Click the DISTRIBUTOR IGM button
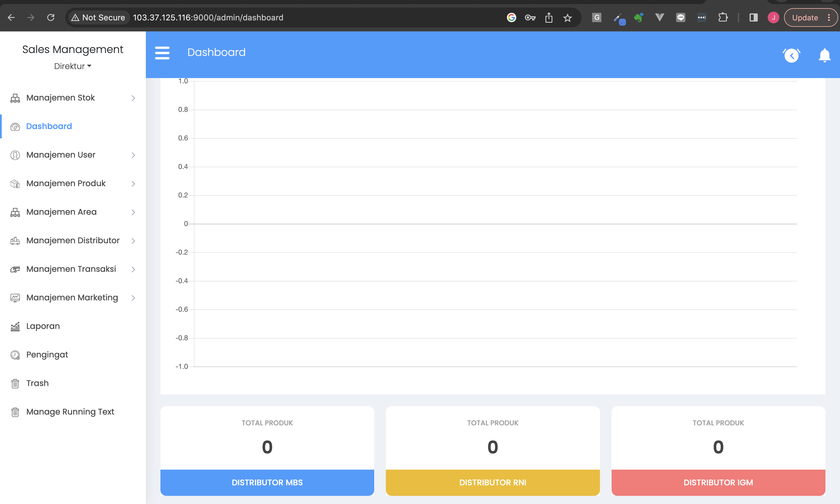Image resolution: width=840 pixels, height=504 pixels. tap(718, 482)
